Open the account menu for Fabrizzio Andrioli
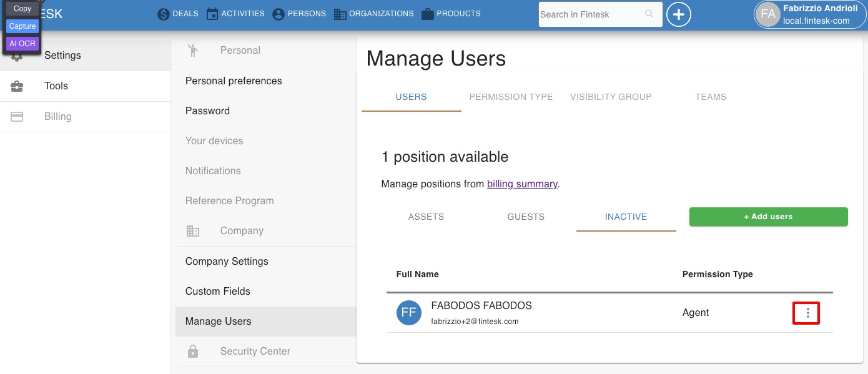This screenshot has height=374, width=868. point(810,14)
